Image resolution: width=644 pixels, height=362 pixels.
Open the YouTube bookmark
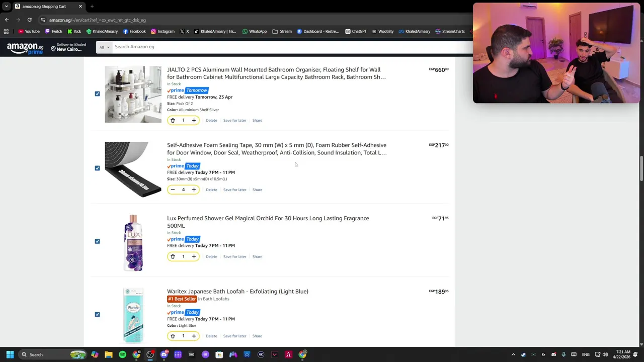point(28,31)
